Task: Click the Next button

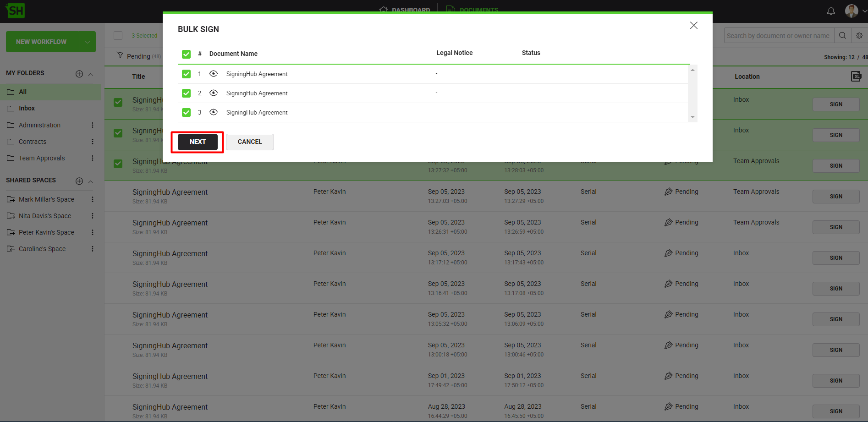Action: point(198,142)
